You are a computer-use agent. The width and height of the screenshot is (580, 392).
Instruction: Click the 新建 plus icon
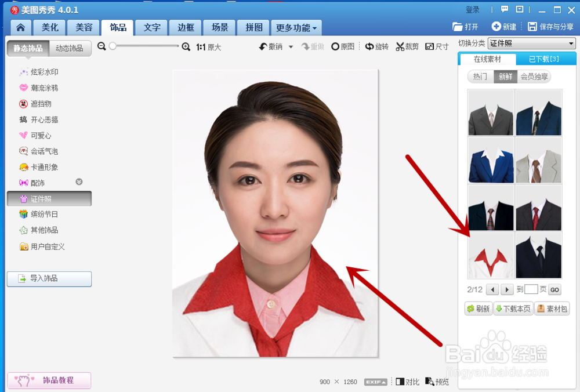(496, 26)
